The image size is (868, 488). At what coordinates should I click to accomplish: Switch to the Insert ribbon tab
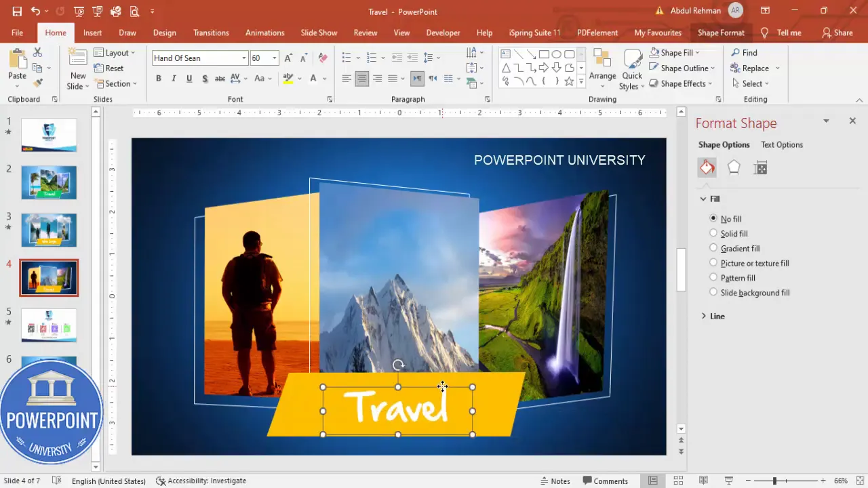(93, 33)
